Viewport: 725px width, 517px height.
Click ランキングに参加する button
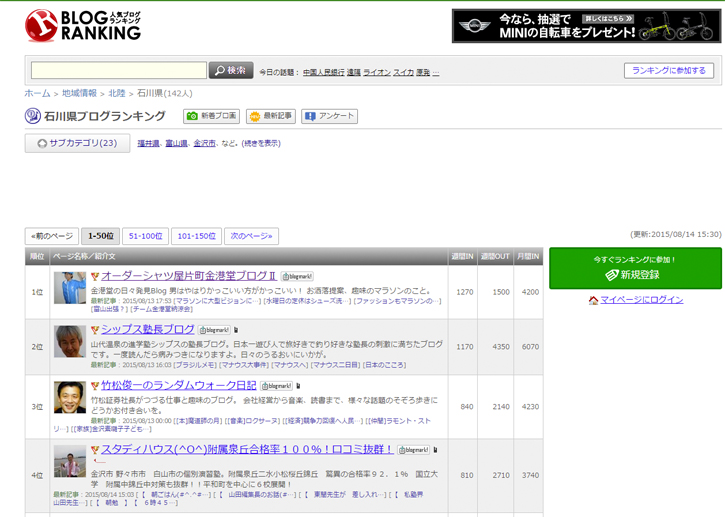pyautogui.click(x=669, y=71)
